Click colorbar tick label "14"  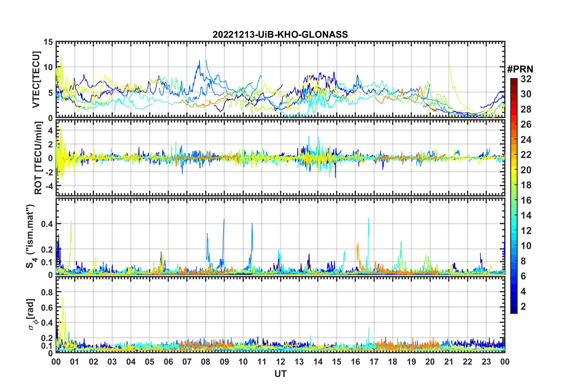pos(526,215)
